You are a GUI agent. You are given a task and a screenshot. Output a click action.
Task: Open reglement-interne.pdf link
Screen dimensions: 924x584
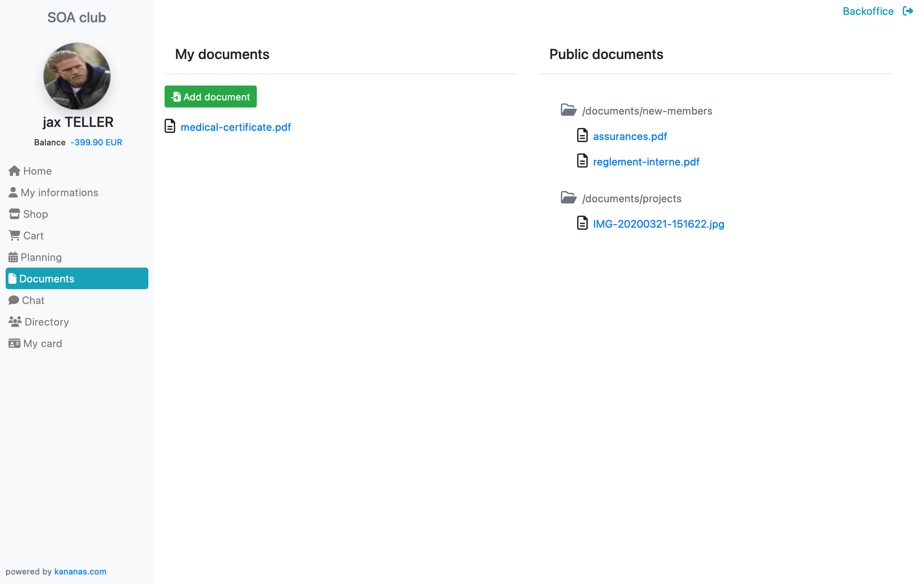(646, 162)
